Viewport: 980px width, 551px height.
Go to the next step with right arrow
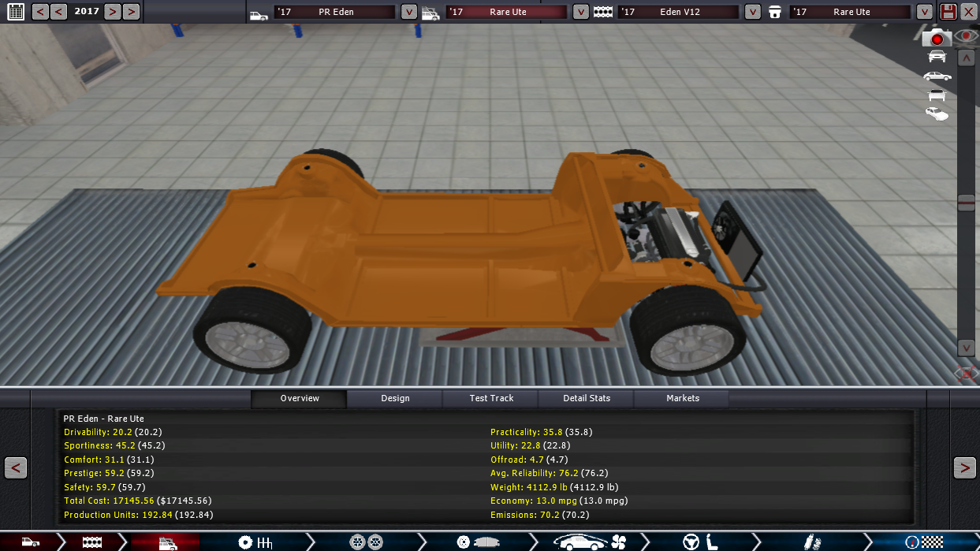(x=964, y=467)
